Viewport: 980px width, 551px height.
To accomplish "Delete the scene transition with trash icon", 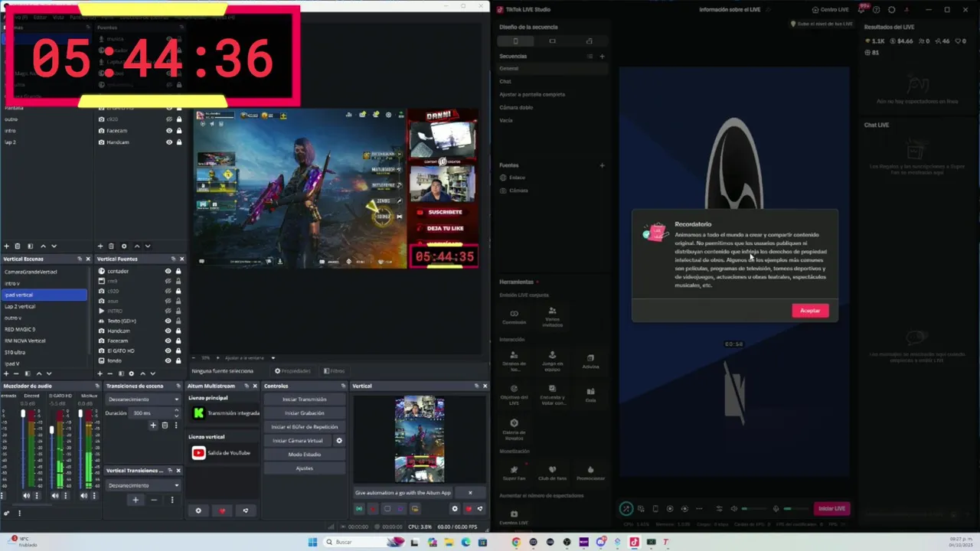I will (164, 425).
